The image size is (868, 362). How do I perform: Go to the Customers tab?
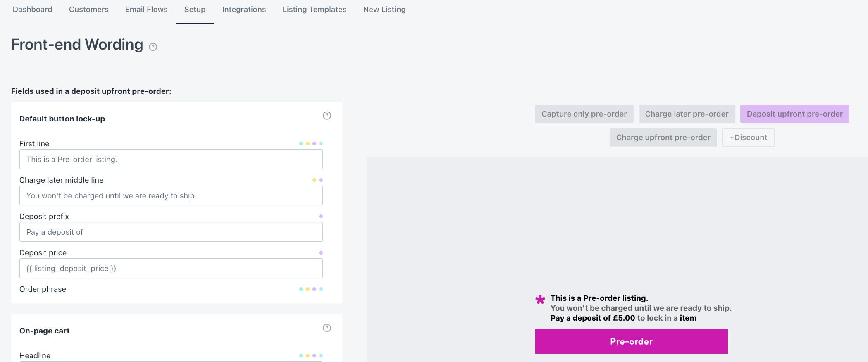click(89, 10)
